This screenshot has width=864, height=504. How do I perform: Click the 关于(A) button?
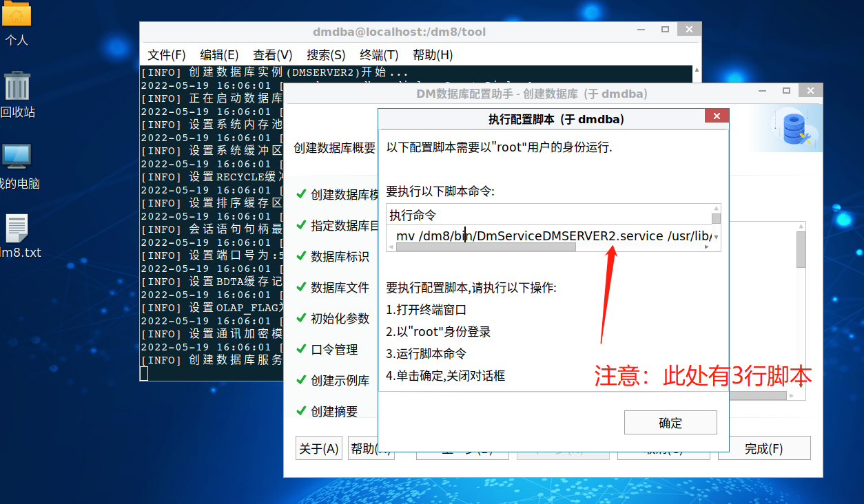pyautogui.click(x=319, y=448)
